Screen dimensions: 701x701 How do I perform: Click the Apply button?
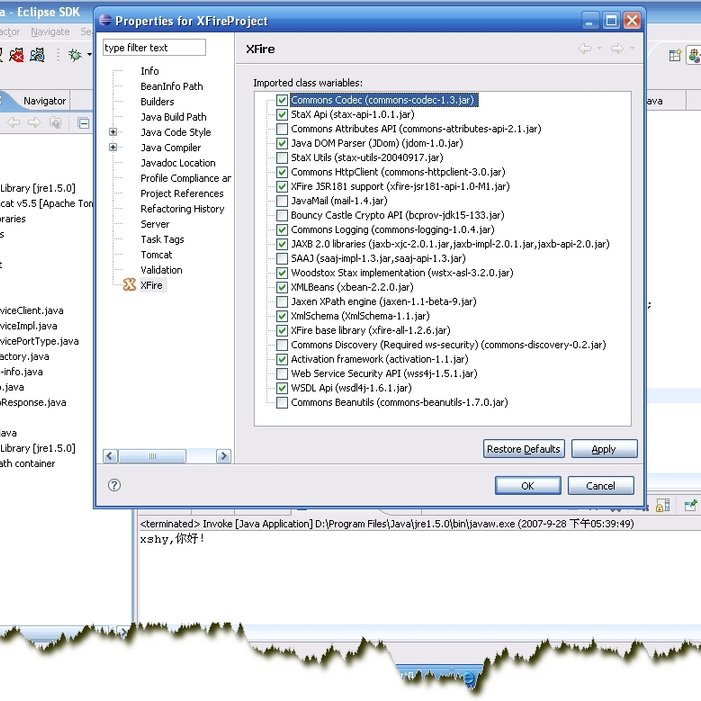604,449
